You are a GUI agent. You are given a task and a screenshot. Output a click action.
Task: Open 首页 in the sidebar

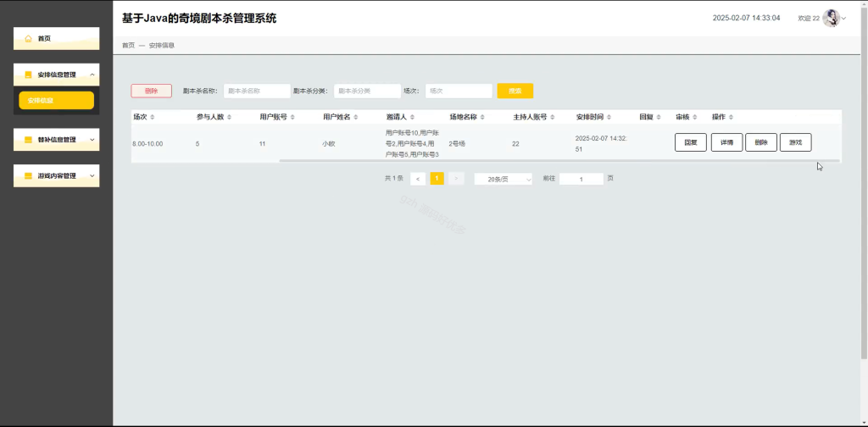point(57,39)
